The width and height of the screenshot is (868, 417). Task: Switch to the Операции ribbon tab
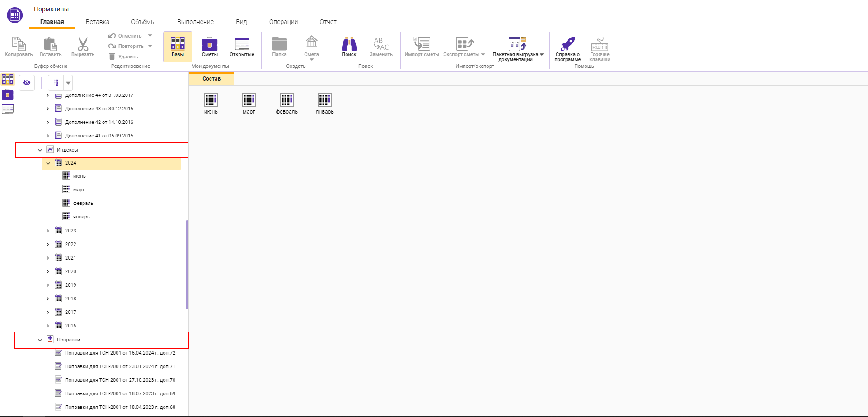pyautogui.click(x=283, y=22)
